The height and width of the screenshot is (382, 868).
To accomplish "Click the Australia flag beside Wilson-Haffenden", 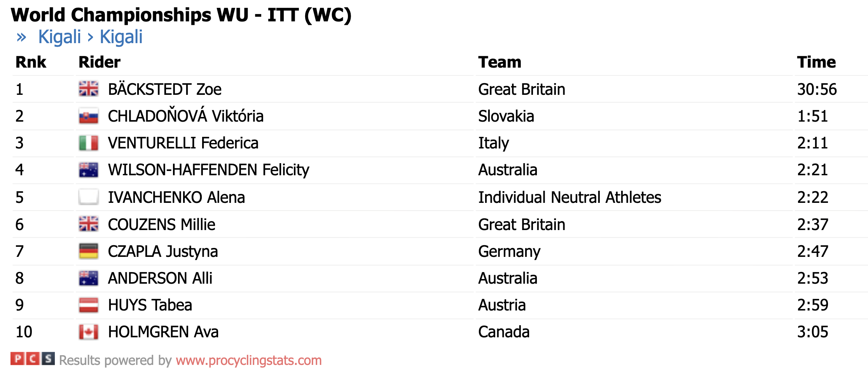I will pyautogui.click(x=88, y=170).
